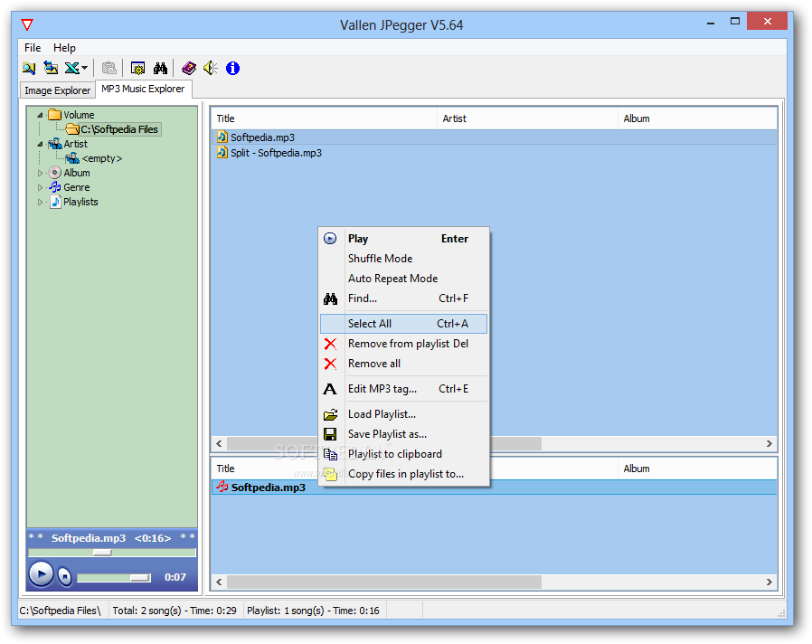Open the purple help book icon
The width and height of the screenshot is (812, 644).
coord(189,68)
